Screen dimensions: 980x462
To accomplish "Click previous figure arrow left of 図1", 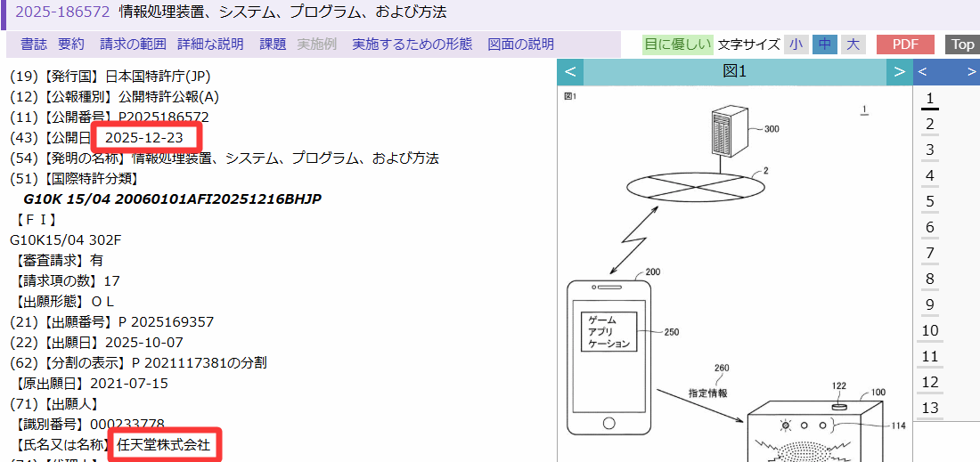I will pyautogui.click(x=570, y=72).
